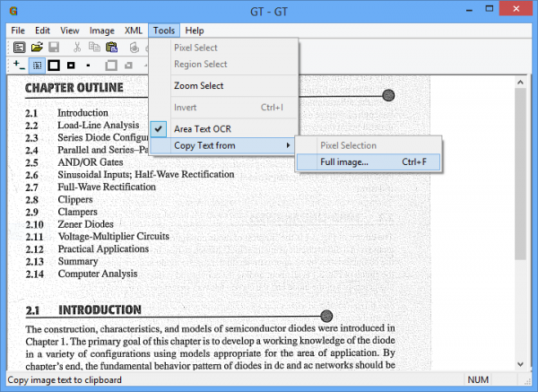Click the 'Zener Diodes' outline entry

click(x=86, y=224)
